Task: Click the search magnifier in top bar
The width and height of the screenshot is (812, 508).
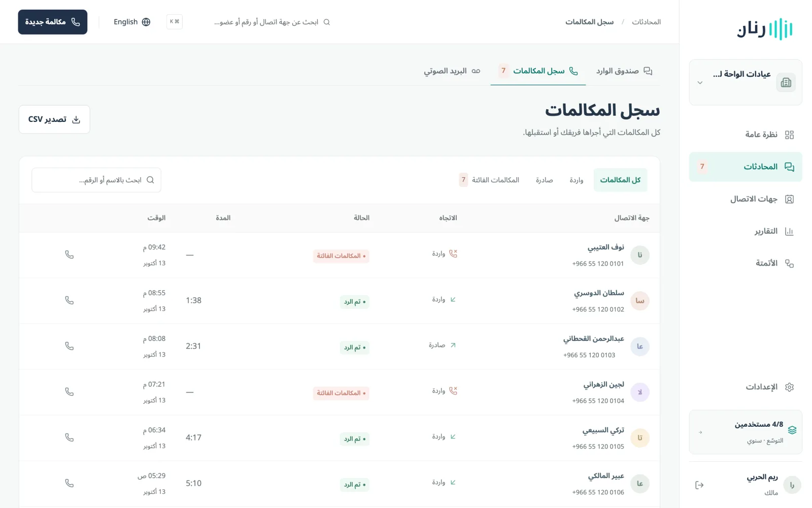Action: (327, 22)
